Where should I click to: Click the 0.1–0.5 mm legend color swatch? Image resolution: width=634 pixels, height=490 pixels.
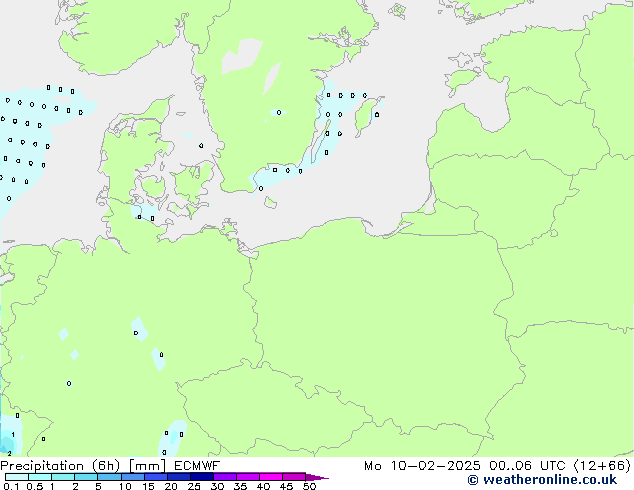17,477
